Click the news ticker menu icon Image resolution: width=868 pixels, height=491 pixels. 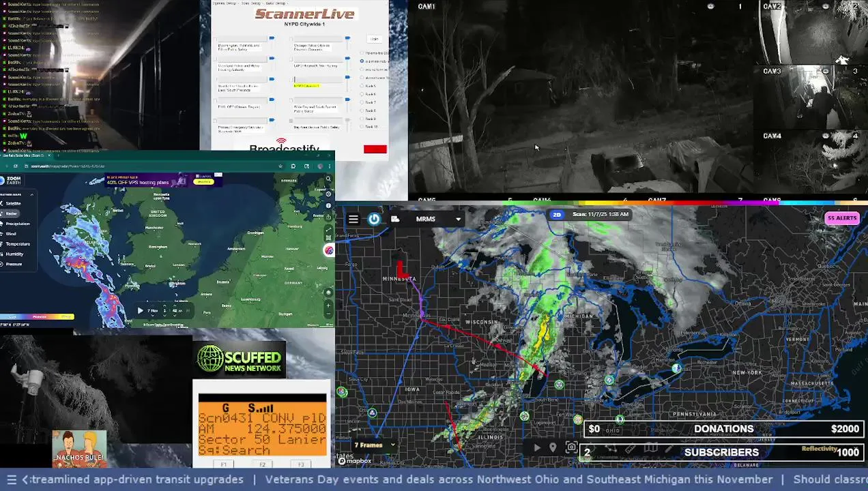point(11,479)
